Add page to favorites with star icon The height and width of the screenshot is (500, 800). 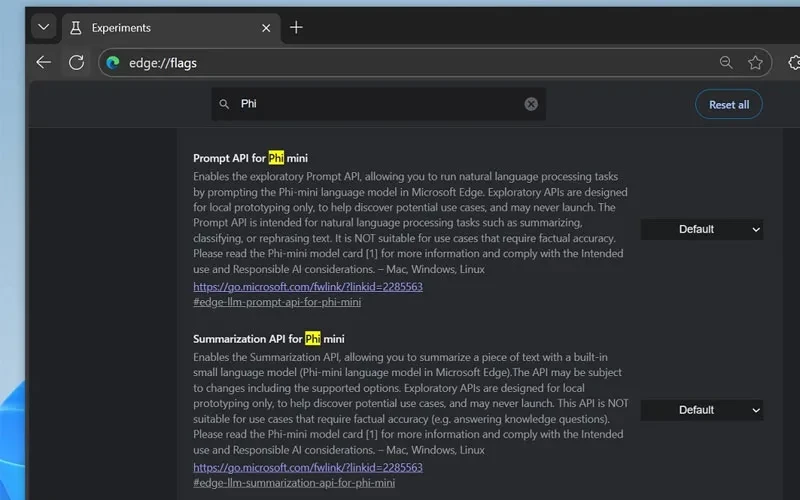click(x=755, y=62)
